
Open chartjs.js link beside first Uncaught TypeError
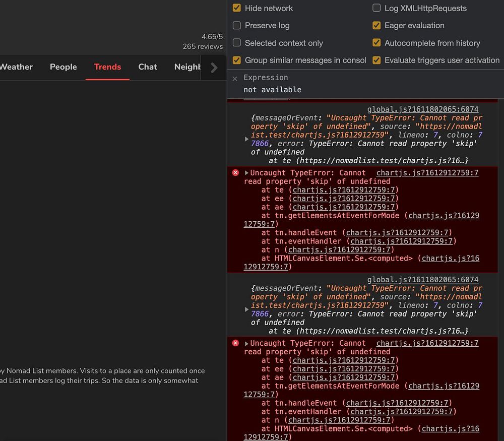click(427, 173)
